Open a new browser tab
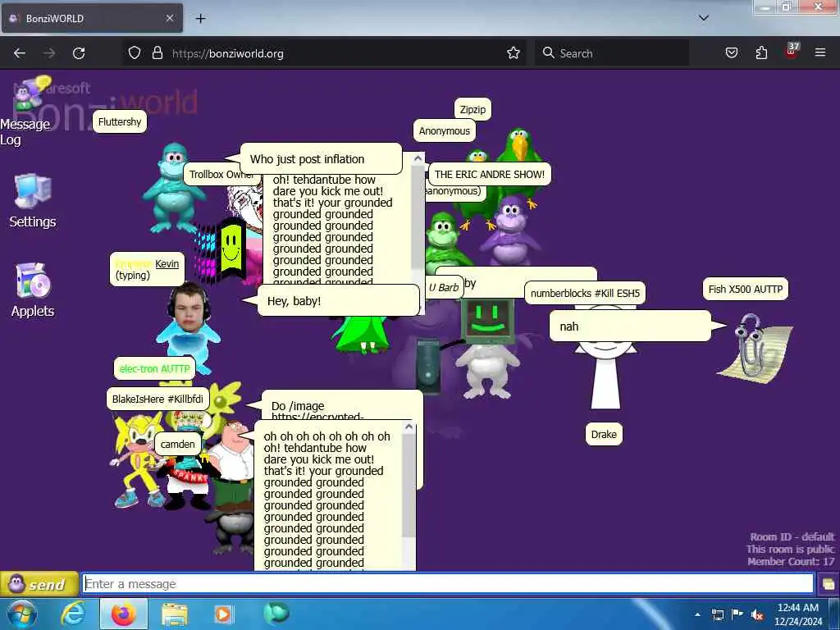 pos(200,19)
